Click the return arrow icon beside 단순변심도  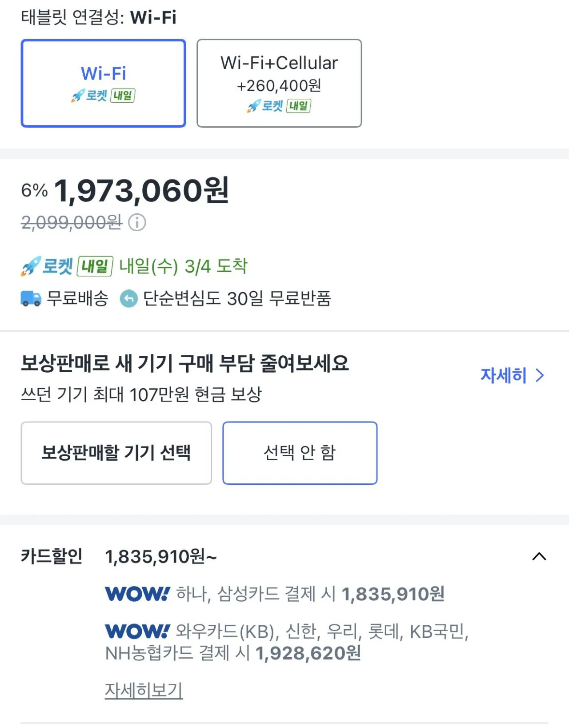click(128, 299)
